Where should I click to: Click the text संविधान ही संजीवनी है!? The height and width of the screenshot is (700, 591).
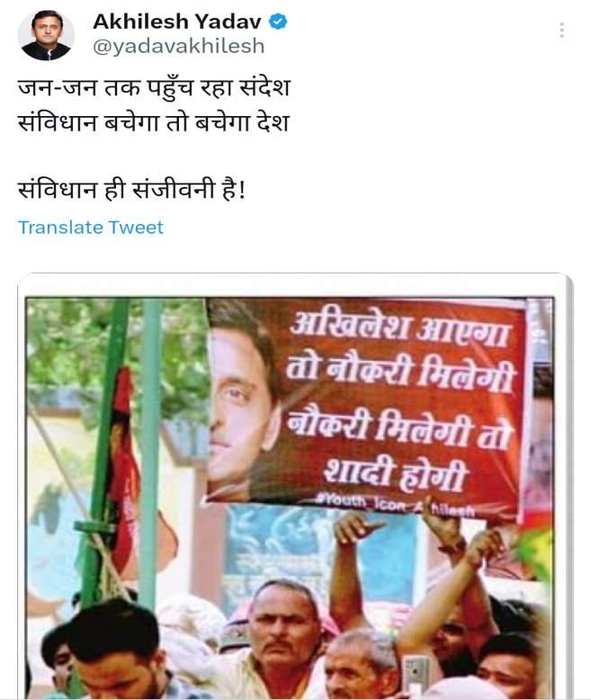[131, 190]
